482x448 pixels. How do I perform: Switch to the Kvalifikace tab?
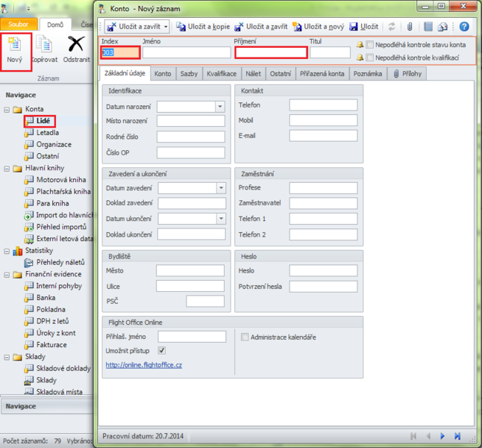(x=222, y=74)
